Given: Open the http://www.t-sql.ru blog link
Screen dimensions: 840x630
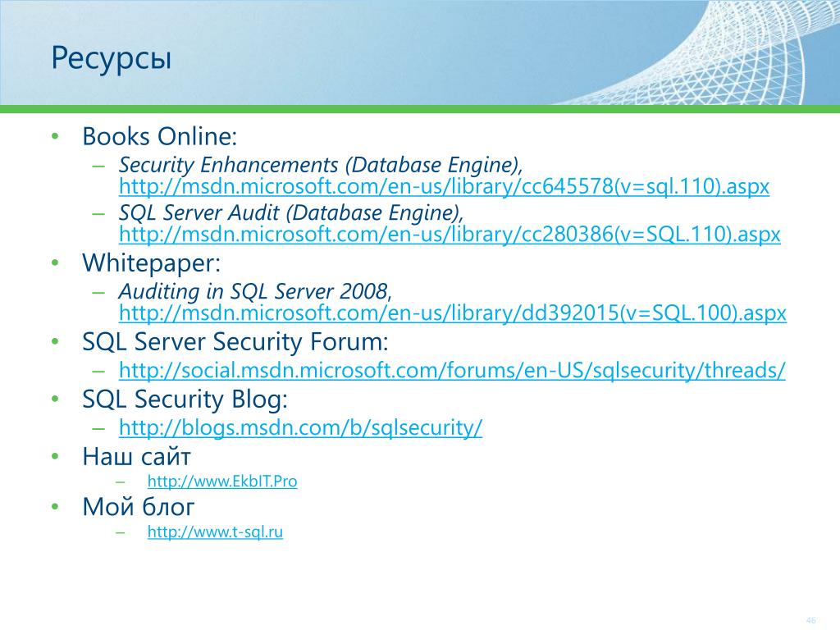Looking at the screenshot, I should coord(215,532).
